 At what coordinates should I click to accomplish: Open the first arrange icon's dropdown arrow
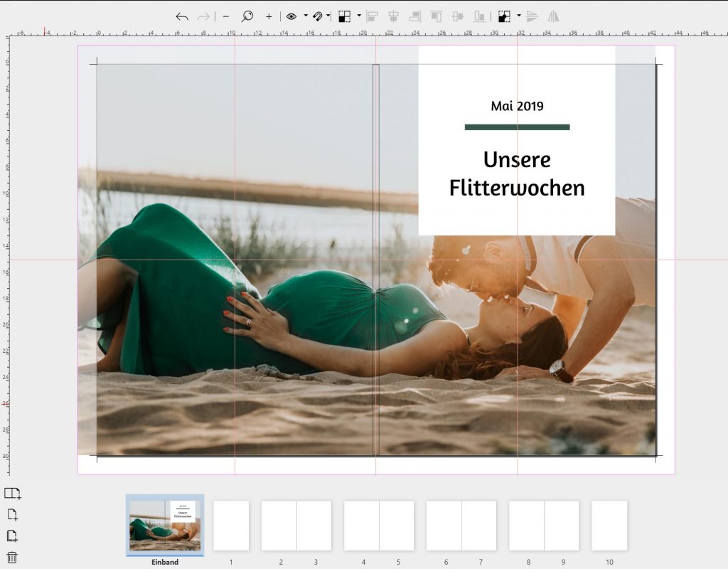pyautogui.click(x=359, y=16)
